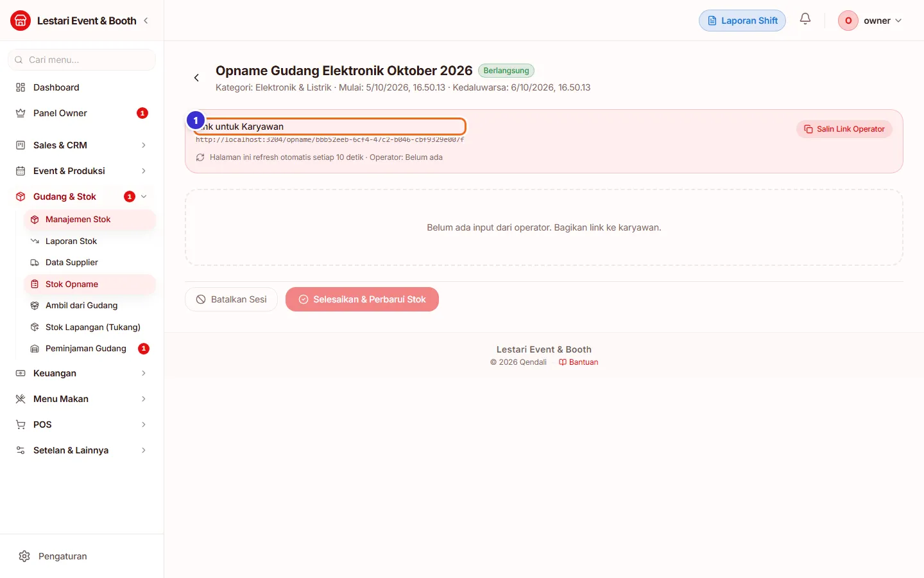Open the owner account dropdown arrow
The image size is (924, 578).
tap(898, 21)
